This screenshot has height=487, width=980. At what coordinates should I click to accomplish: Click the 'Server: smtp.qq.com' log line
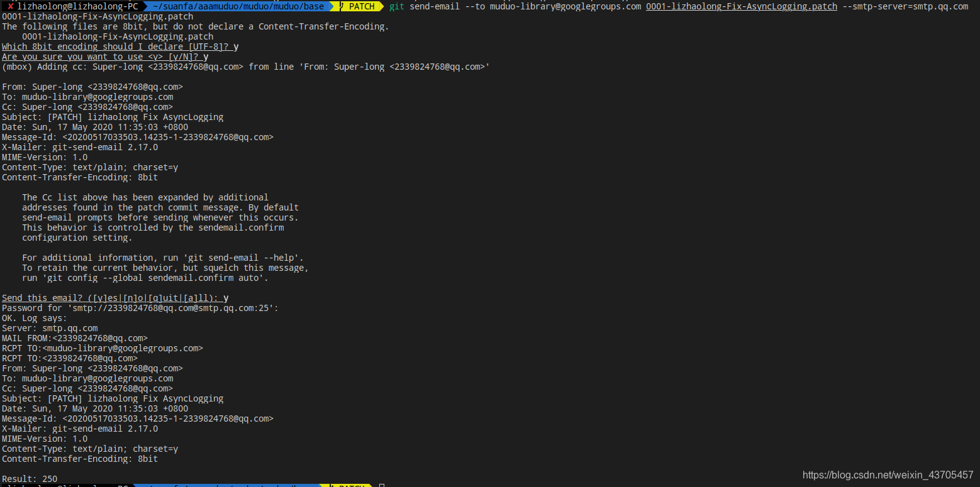50,328
